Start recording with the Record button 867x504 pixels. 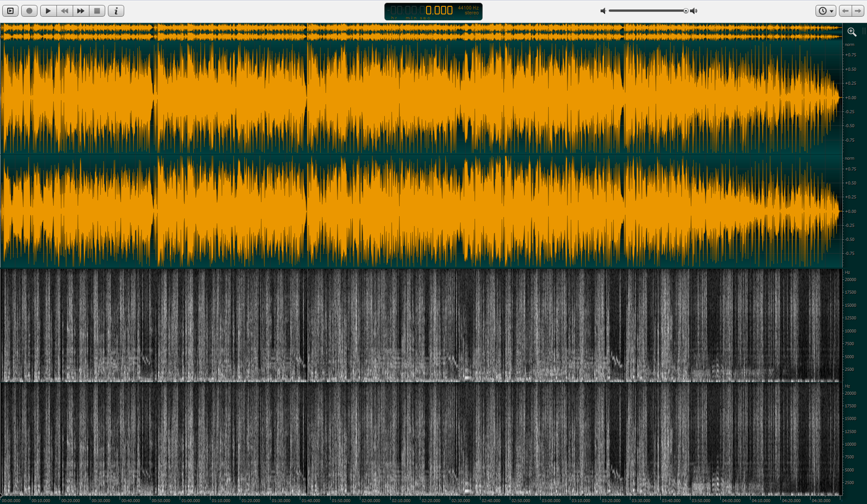(x=29, y=11)
